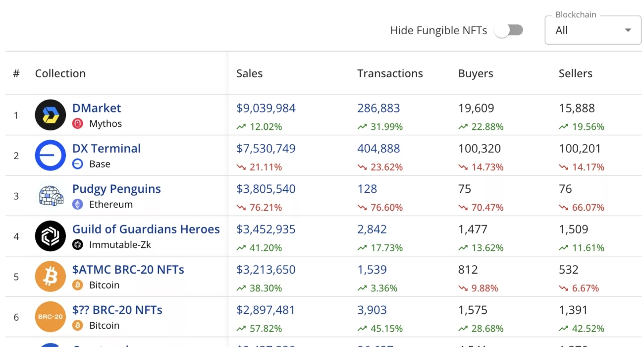This screenshot has width=644, height=347.
Task: Click the orange BRC-20 collection logo
Action: pos(50,317)
